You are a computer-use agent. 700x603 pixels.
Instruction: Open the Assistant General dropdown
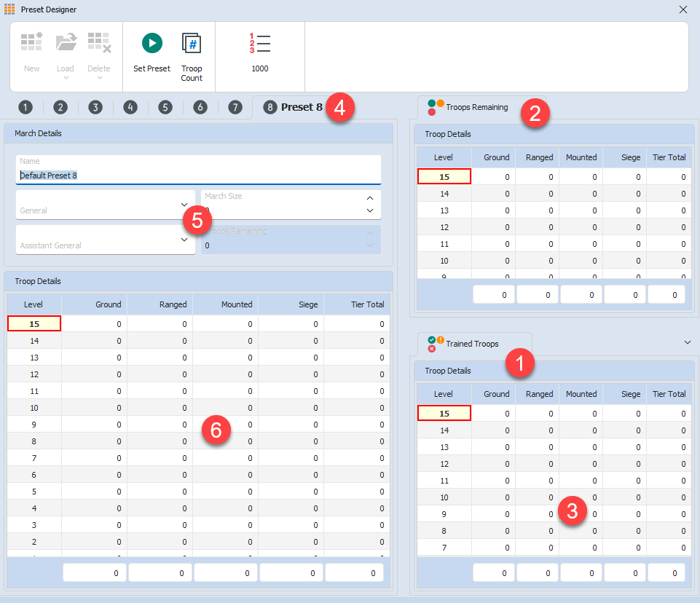pyautogui.click(x=184, y=239)
